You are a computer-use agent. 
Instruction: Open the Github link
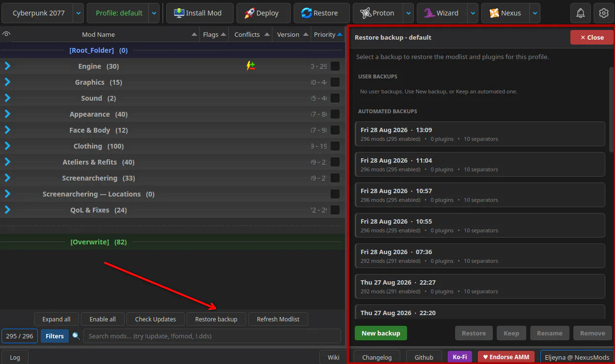click(424, 357)
